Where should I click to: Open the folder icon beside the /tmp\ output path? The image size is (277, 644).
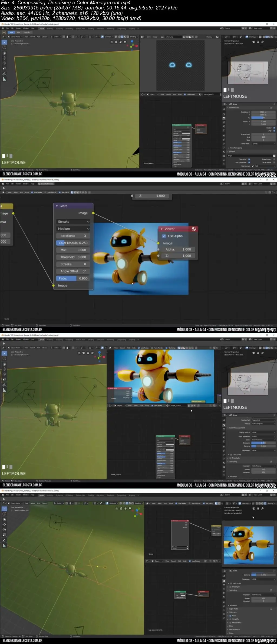tap(274, 156)
